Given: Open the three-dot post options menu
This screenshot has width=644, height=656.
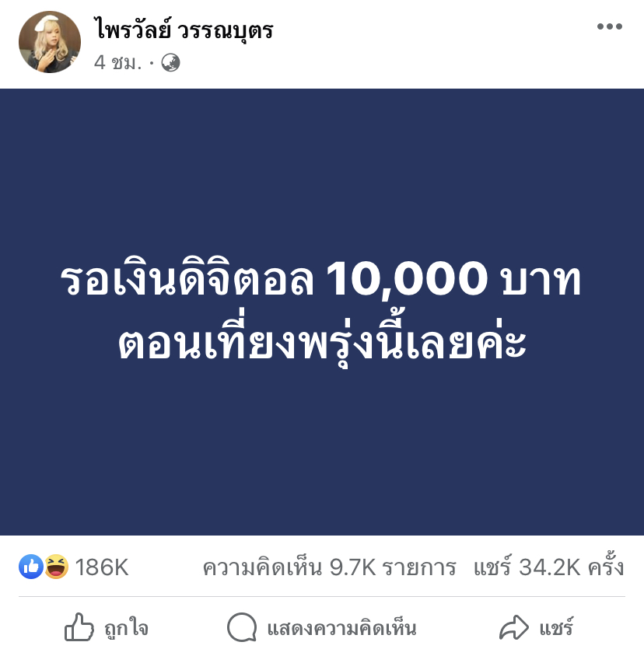Looking at the screenshot, I should (x=610, y=26).
